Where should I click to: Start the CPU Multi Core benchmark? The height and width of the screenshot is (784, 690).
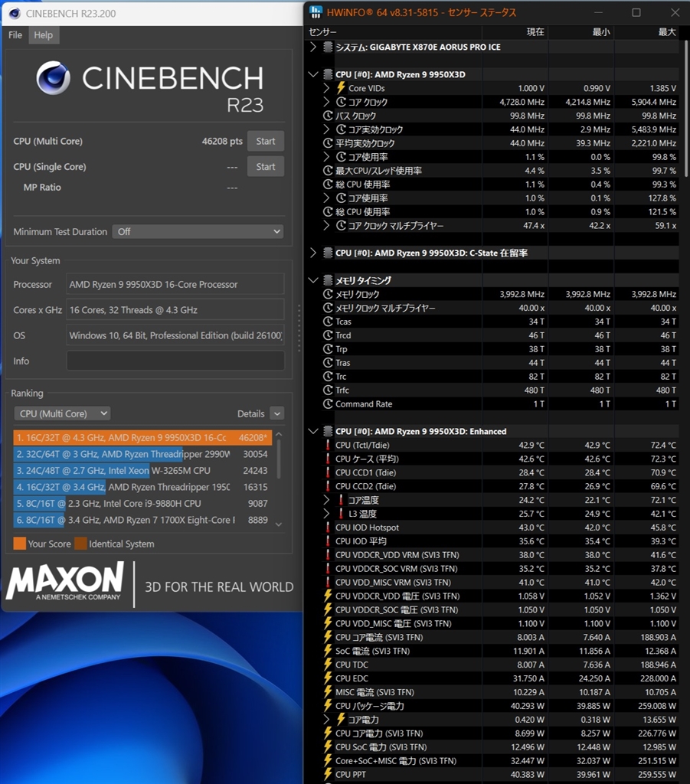[x=265, y=141]
